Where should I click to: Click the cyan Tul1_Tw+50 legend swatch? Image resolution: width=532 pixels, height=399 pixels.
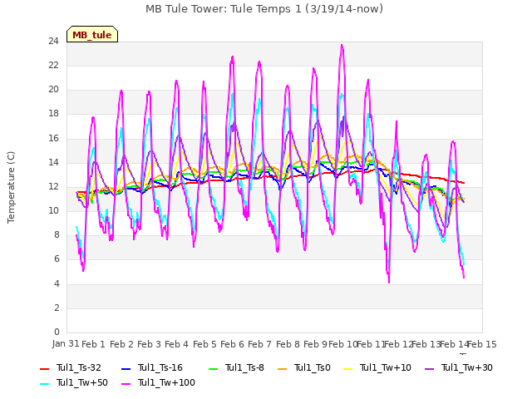[44, 383]
